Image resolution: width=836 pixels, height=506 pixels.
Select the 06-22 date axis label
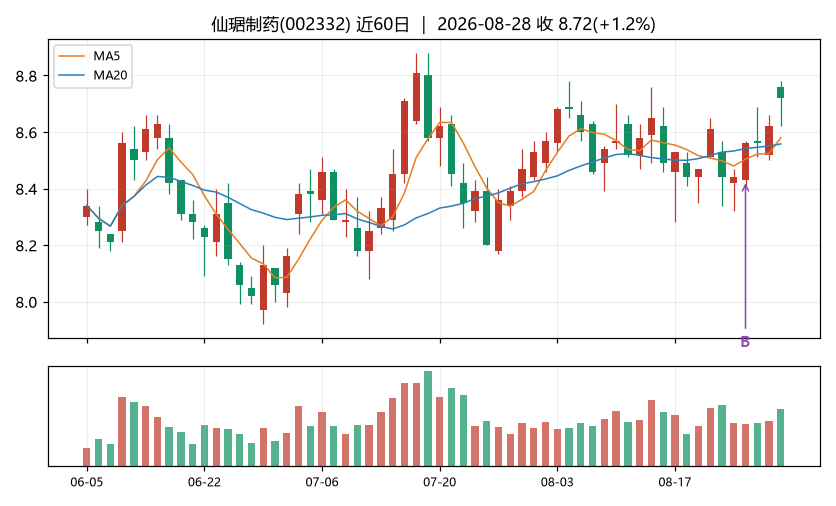pyautogui.click(x=204, y=483)
